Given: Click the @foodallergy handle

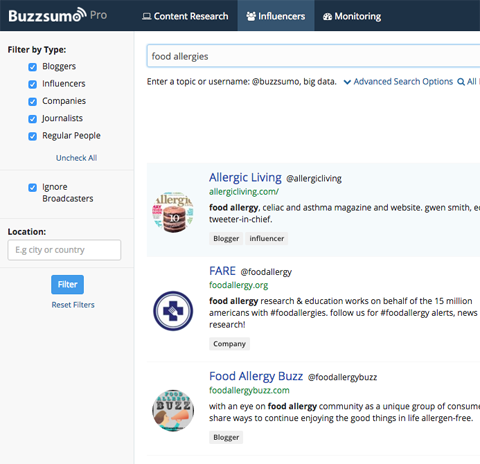Looking at the screenshot, I should 266,272.
